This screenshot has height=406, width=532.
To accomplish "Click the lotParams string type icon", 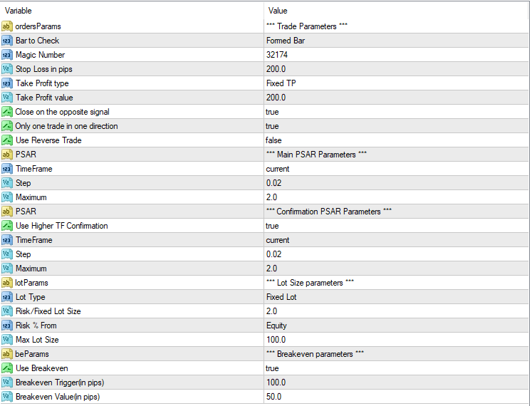I will pyautogui.click(x=7, y=283).
